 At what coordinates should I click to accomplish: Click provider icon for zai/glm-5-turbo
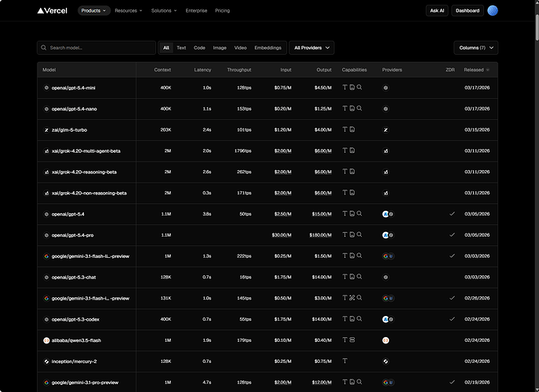(386, 130)
